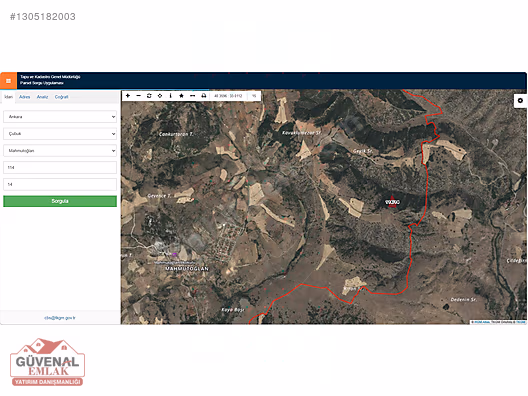Switch to the Adres tab
528x396 pixels.
(25, 97)
